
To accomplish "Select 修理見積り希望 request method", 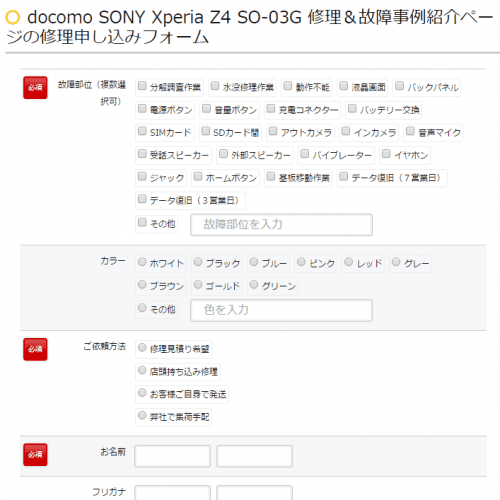I will point(142,348).
